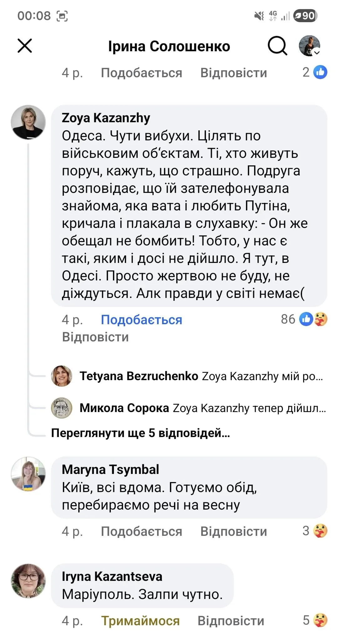Expand 5 more replies to Zoya's comment
The width and height of the screenshot is (338, 644).
point(141,433)
